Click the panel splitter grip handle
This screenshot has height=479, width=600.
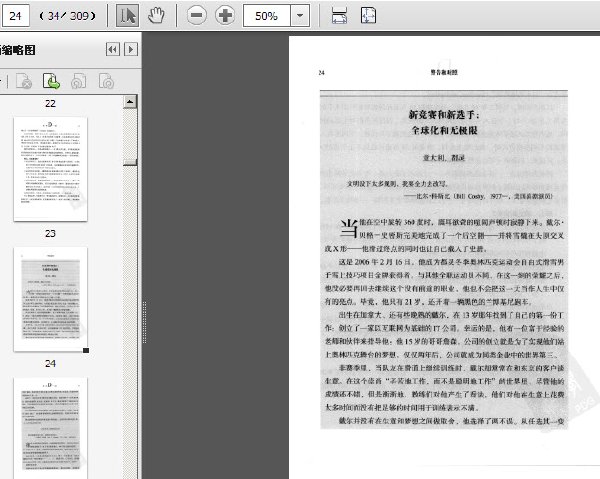pyautogui.click(x=144, y=322)
